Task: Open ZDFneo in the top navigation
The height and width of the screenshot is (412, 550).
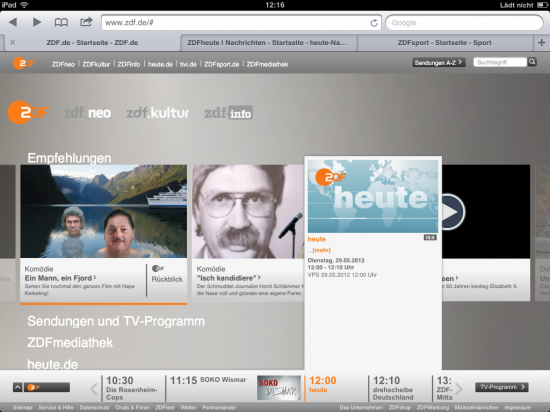Action: (63, 65)
